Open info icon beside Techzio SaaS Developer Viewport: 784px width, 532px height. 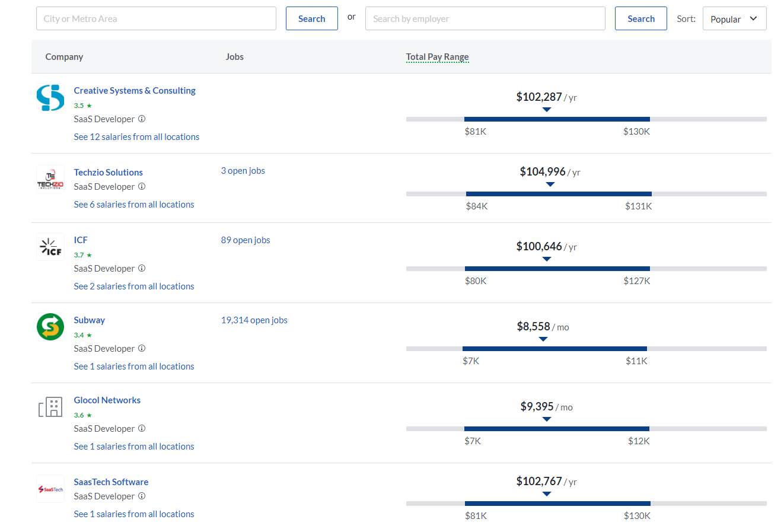click(142, 186)
